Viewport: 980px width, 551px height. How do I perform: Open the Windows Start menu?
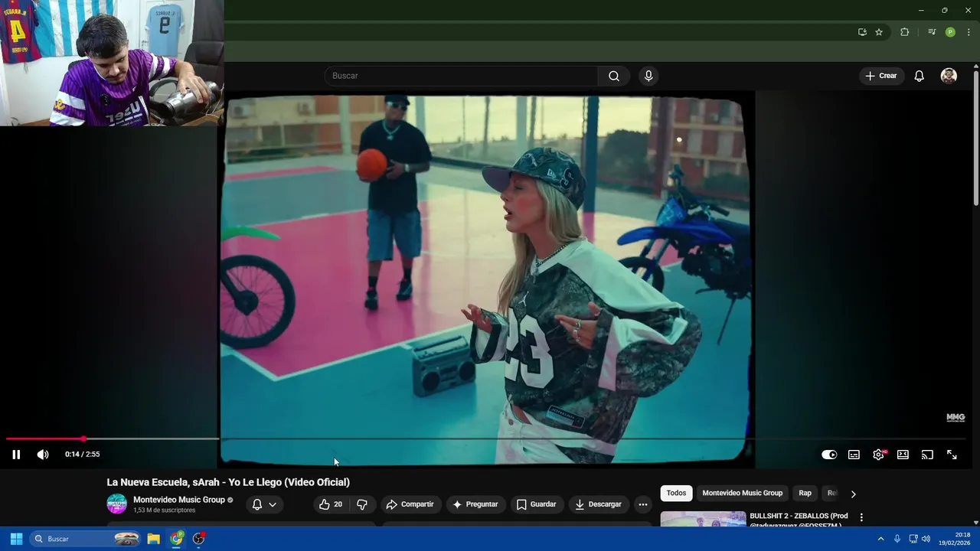tap(16, 539)
